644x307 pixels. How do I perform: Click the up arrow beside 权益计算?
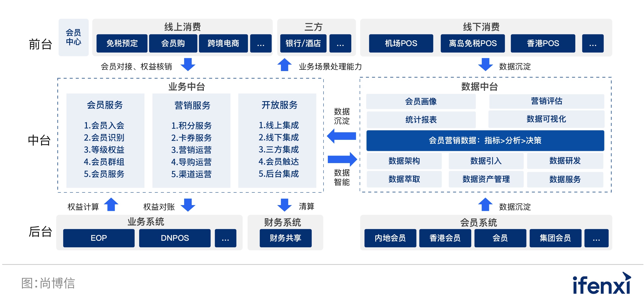[x=111, y=204]
